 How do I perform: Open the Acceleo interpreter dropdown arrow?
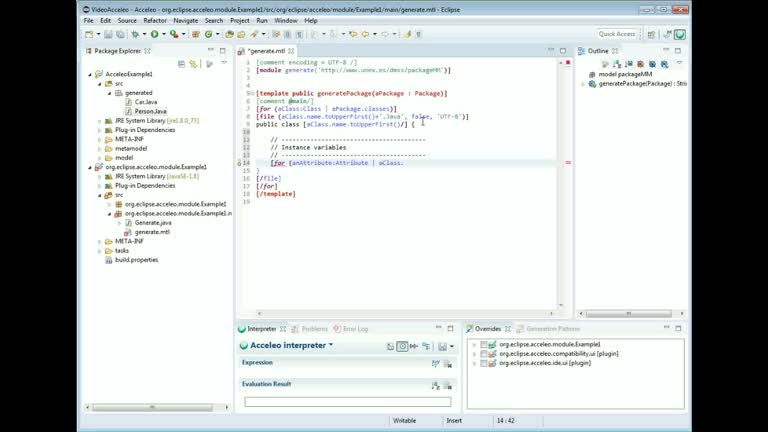(x=331, y=345)
